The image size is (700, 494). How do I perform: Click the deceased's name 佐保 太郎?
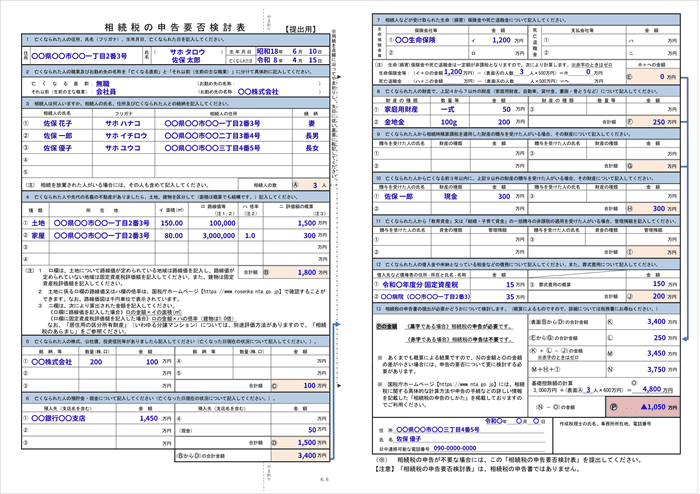[x=186, y=60]
